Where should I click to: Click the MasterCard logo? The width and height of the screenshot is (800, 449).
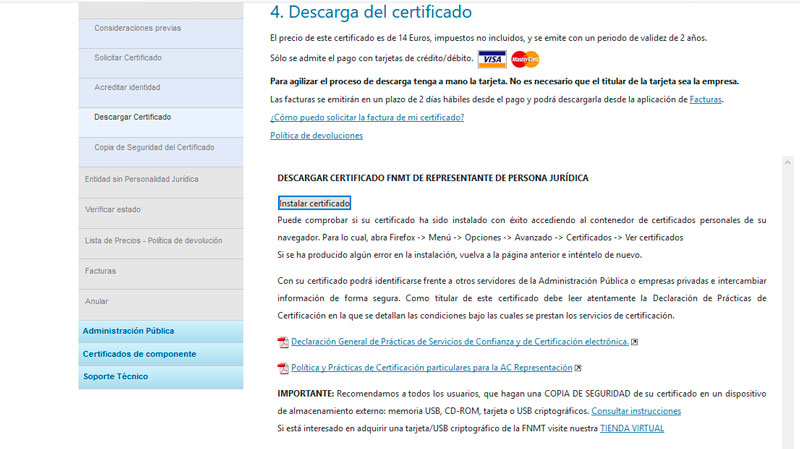pyautogui.click(x=525, y=59)
